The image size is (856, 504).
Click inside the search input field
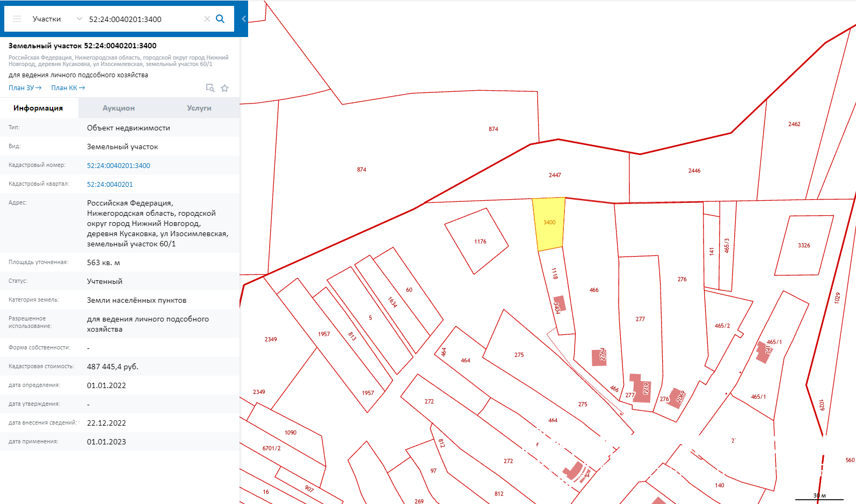point(142,19)
